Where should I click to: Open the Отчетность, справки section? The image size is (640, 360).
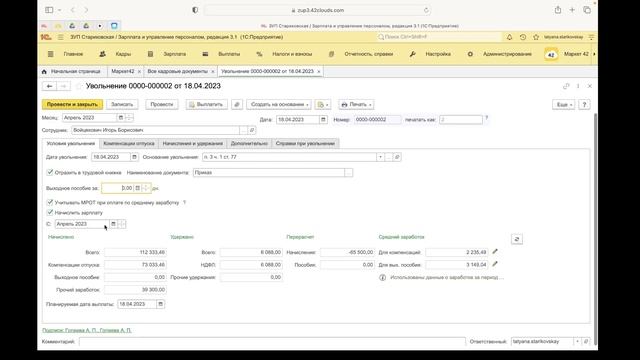pyautogui.click(x=369, y=54)
